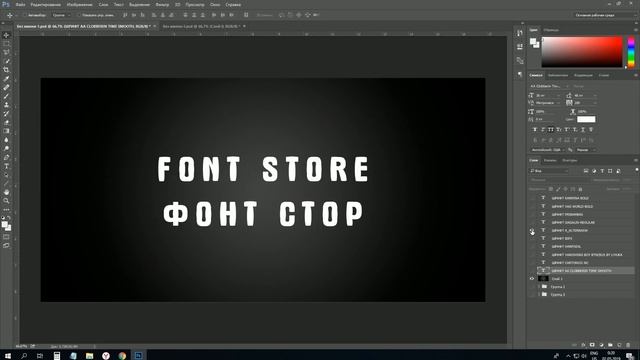Select the Horizontal Type tool
Viewport: 640px width, 360px height.
tap(6, 166)
